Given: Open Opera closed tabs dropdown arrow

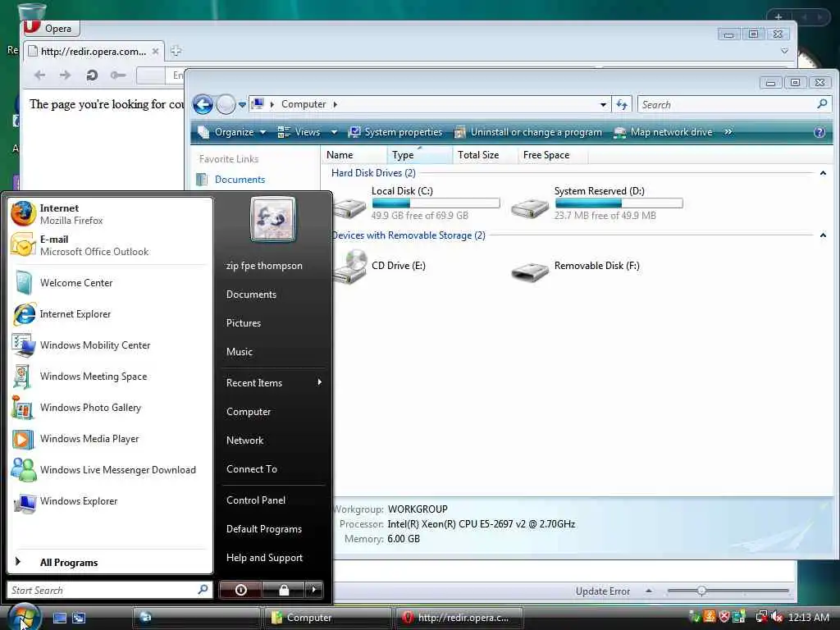Looking at the screenshot, I should tap(784, 51).
